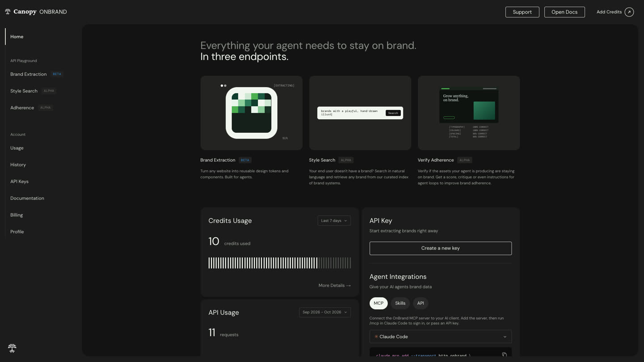
Task: Expand the Claude Code client selector
Action: (x=441, y=337)
